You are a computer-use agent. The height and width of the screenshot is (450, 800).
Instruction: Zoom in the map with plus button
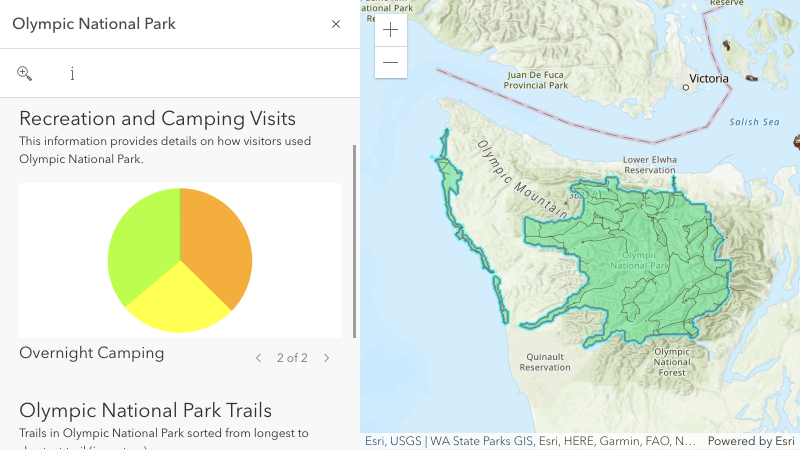tap(390, 30)
